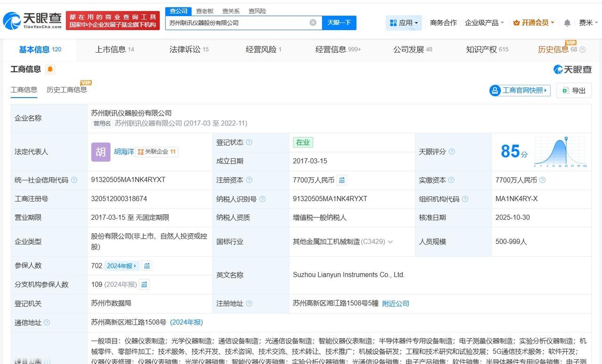Open notifications via the top-right bell icon
This screenshot has width=602, height=364.
[567, 22]
